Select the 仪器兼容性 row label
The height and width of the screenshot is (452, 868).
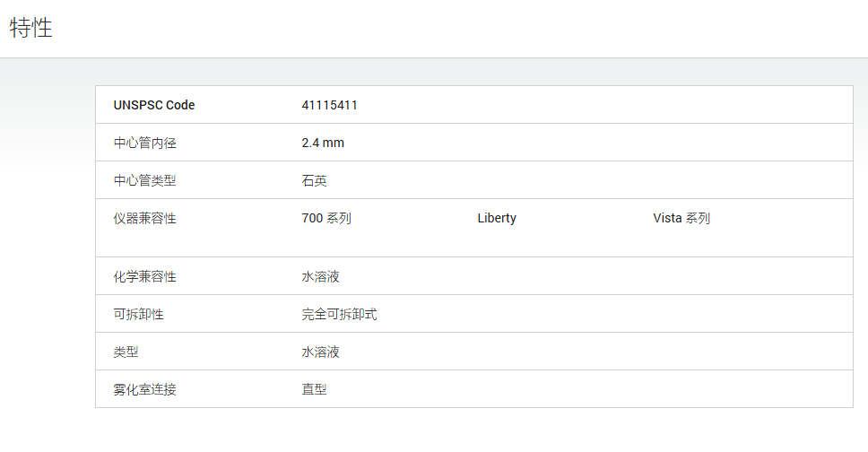point(145,218)
